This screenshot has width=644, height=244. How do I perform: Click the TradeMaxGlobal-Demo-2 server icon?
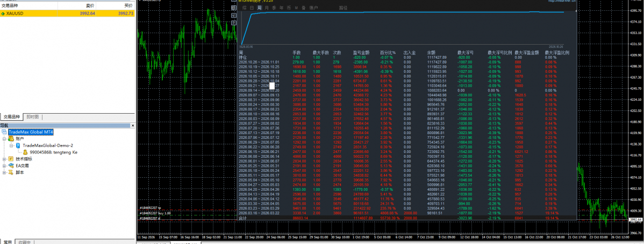pos(18,145)
